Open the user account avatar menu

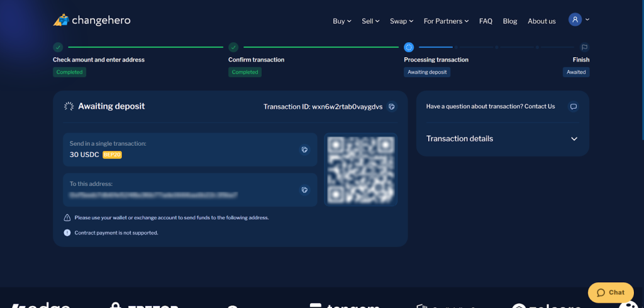pos(575,20)
